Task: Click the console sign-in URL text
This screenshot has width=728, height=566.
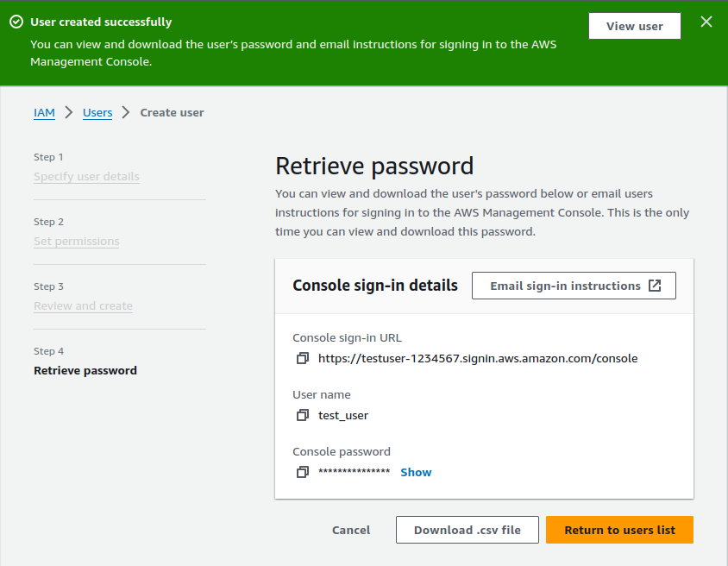Action: [478, 358]
